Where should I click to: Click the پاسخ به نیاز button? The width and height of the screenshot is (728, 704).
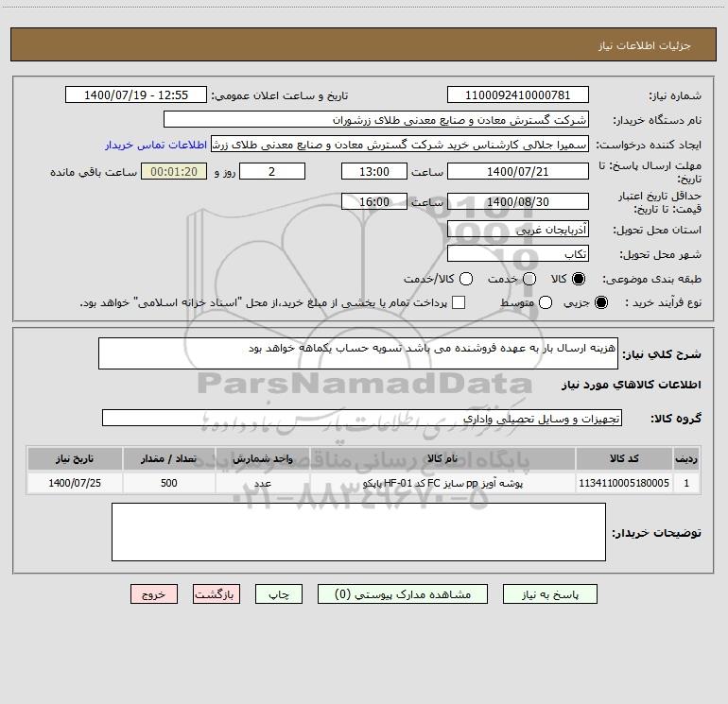[x=550, y=594]
